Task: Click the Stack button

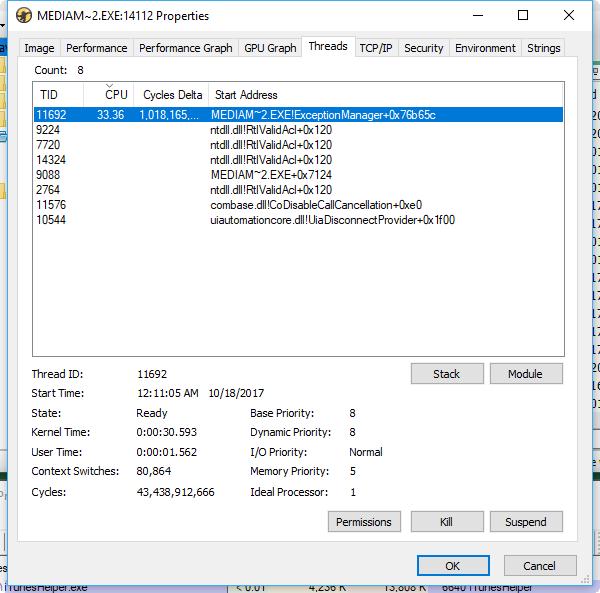Action: (446, 374)
